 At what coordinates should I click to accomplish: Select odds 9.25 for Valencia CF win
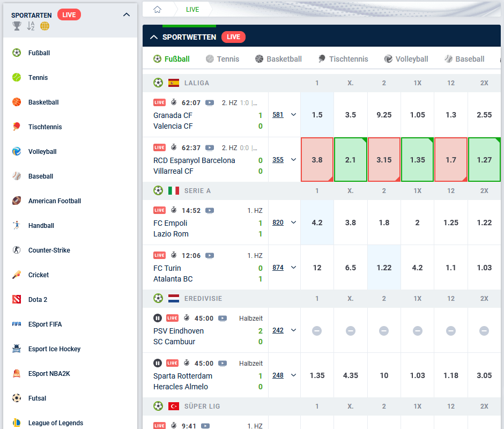tap(384, 115)
